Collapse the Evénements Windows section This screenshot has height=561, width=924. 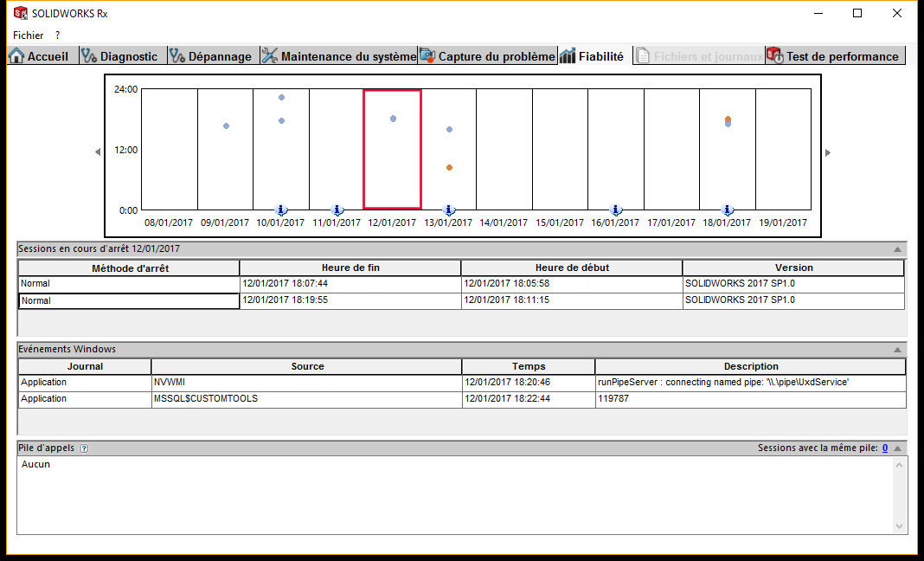coord(897,350)
